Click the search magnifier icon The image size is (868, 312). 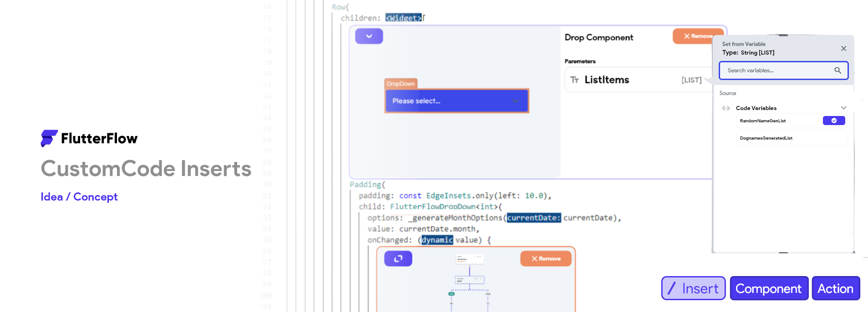pyautogui.click(x=838, y=70)
